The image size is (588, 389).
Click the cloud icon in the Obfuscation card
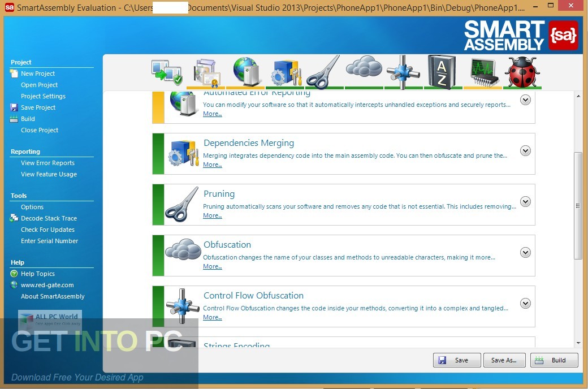coord(183,249)
